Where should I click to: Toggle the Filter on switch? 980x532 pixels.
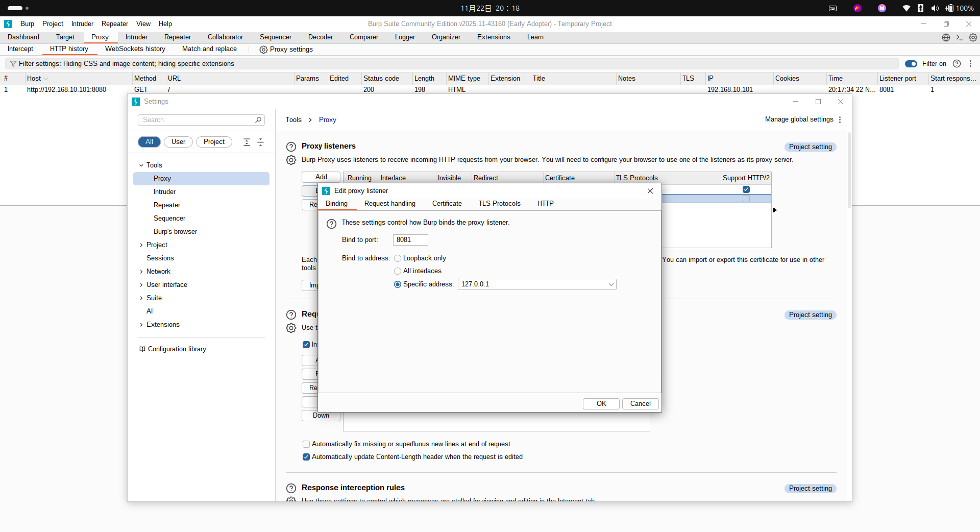[911, 64]
